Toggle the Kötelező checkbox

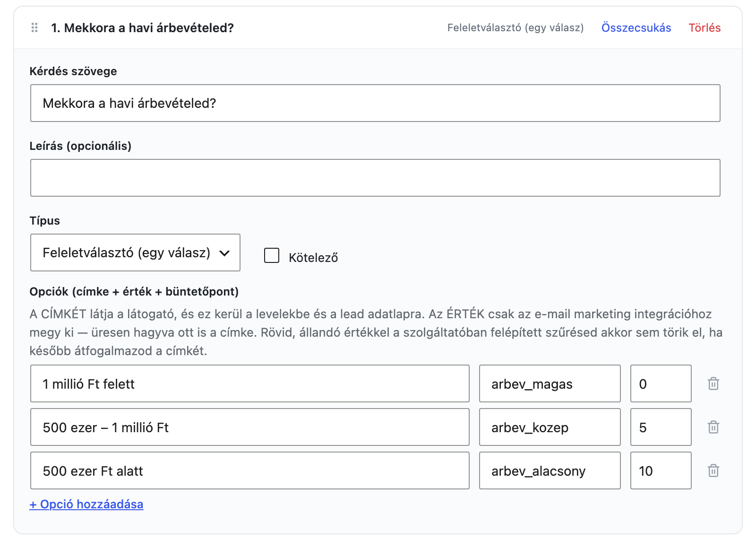(x=272, y=255)
